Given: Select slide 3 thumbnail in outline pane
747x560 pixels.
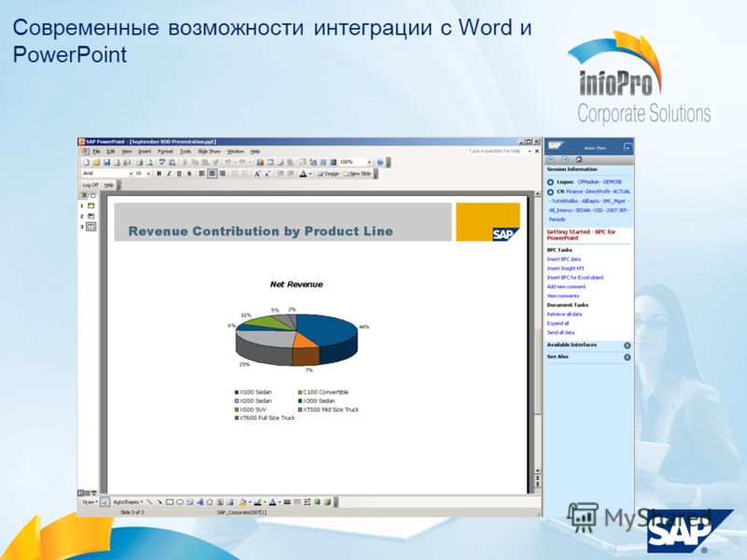Looking at the screenshot, I should [x=91, y=227].
